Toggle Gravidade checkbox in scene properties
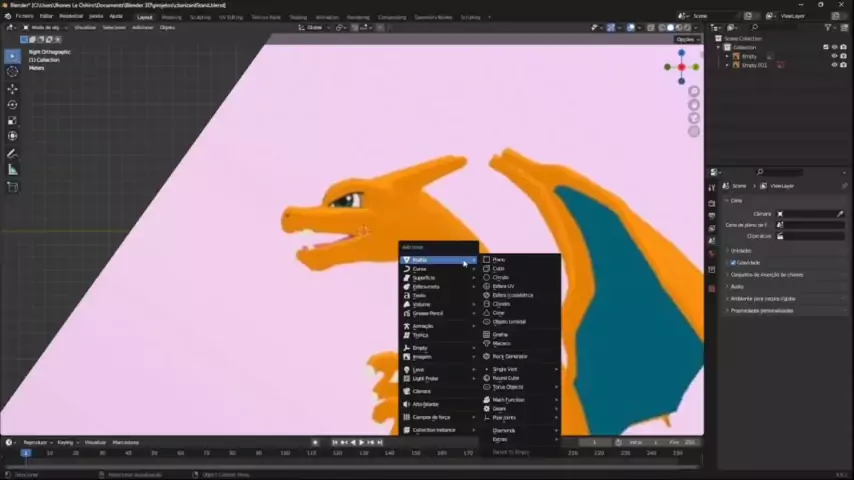This screenshot has height=480, width=854. [733, 263]
